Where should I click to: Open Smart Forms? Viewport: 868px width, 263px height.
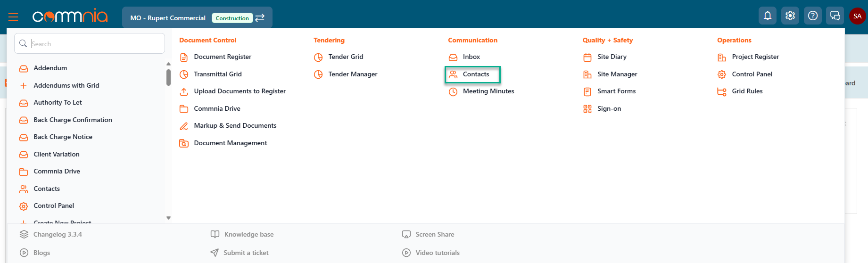pyautogui.click(x=616, y=91)
